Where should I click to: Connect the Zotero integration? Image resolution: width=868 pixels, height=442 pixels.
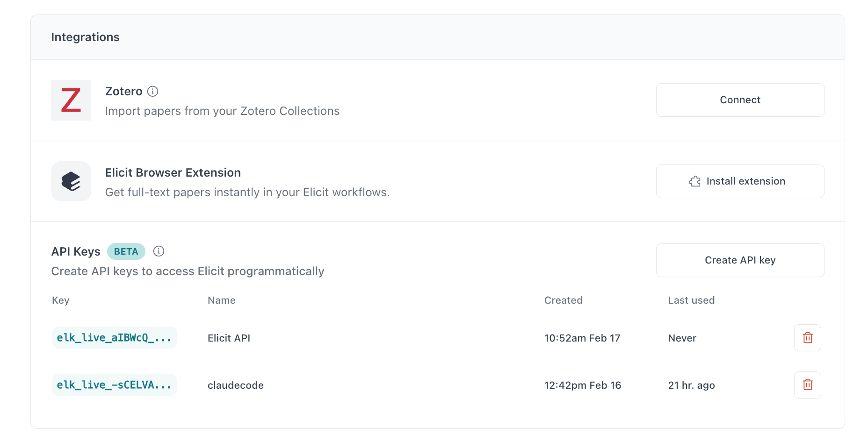[x=740, y=100]
